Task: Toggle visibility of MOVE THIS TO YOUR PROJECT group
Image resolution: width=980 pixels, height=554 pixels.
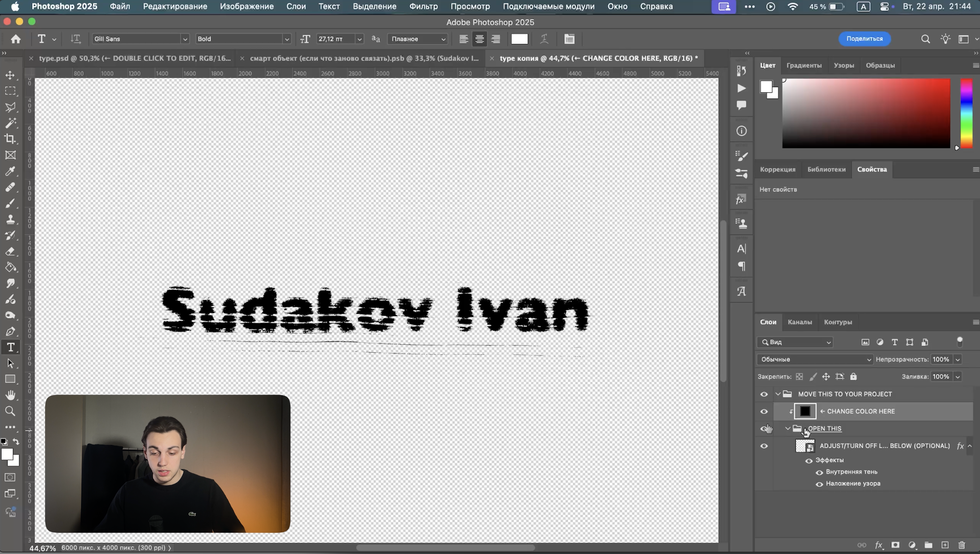Action: coord(764,394)
